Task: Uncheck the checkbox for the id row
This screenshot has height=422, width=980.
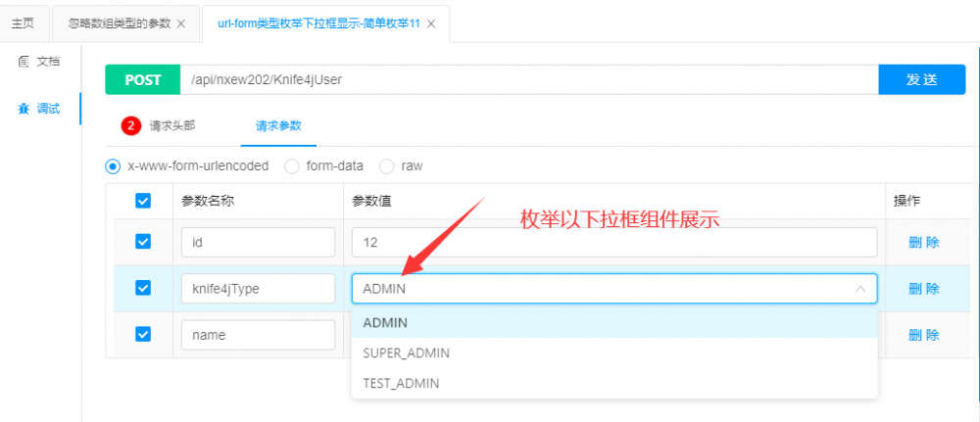Action: [x=143, y=241]
